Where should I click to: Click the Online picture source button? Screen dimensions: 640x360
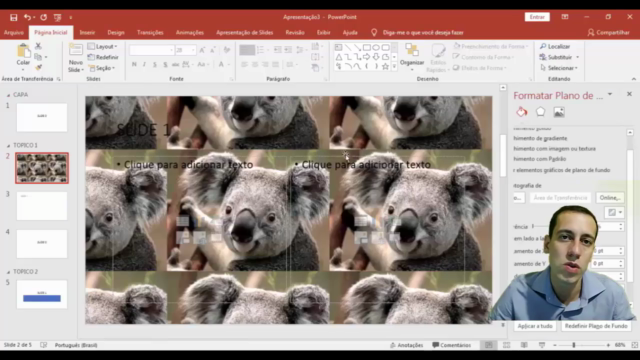click(x=610, y=198)
